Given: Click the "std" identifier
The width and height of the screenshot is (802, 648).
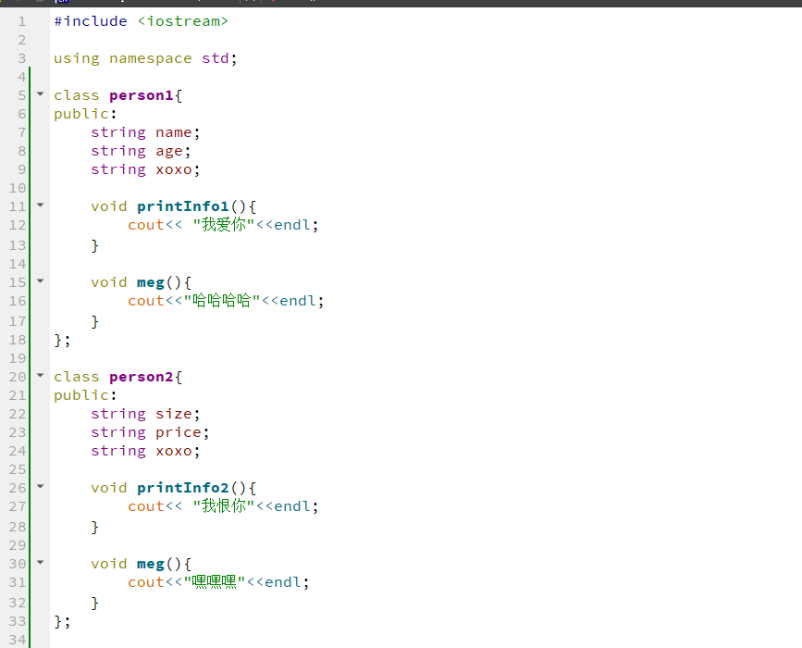Looking at the screenshot, I should pyautogui.click(x=215, y=58).
